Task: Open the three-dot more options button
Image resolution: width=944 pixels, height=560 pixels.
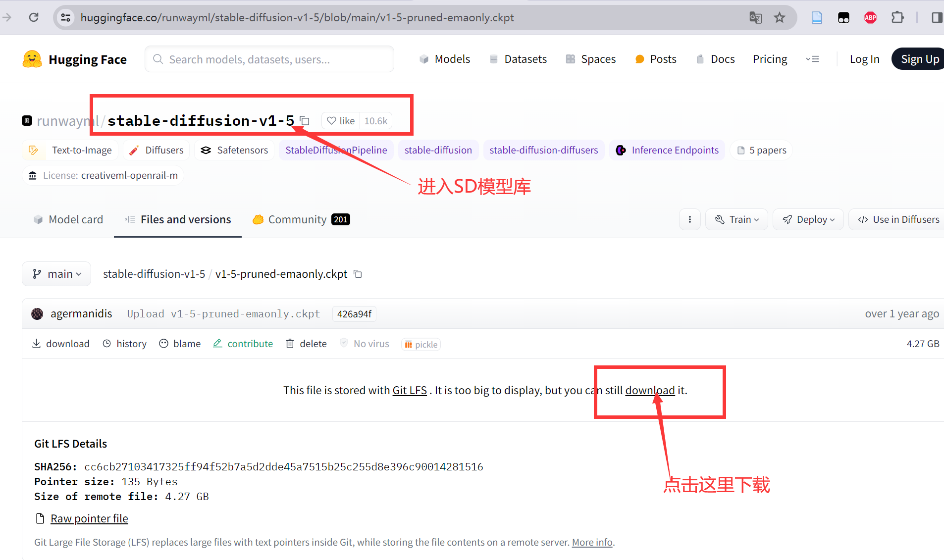Action: 690,219
